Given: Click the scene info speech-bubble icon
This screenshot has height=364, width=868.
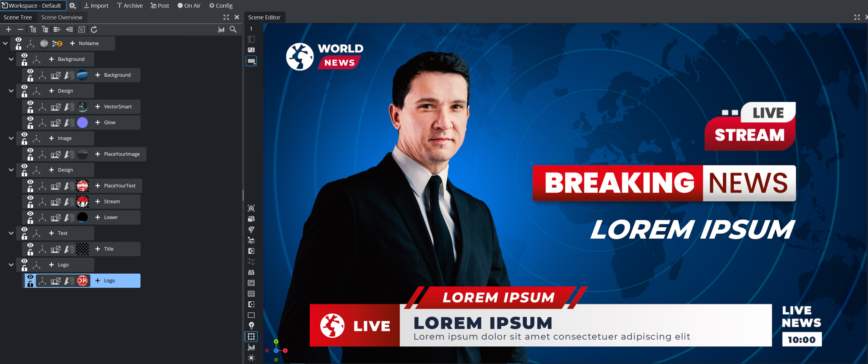Looking at the screenshot, I should click(x=251, y=50).
